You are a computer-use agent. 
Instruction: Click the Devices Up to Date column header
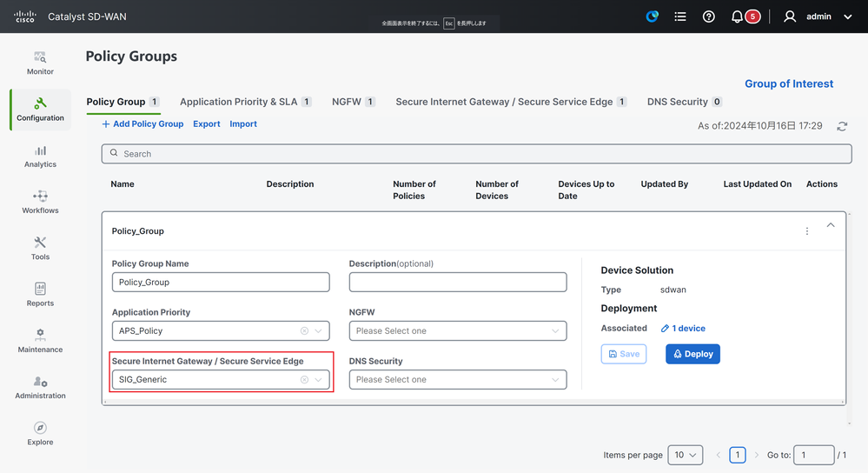click(586, 190)
